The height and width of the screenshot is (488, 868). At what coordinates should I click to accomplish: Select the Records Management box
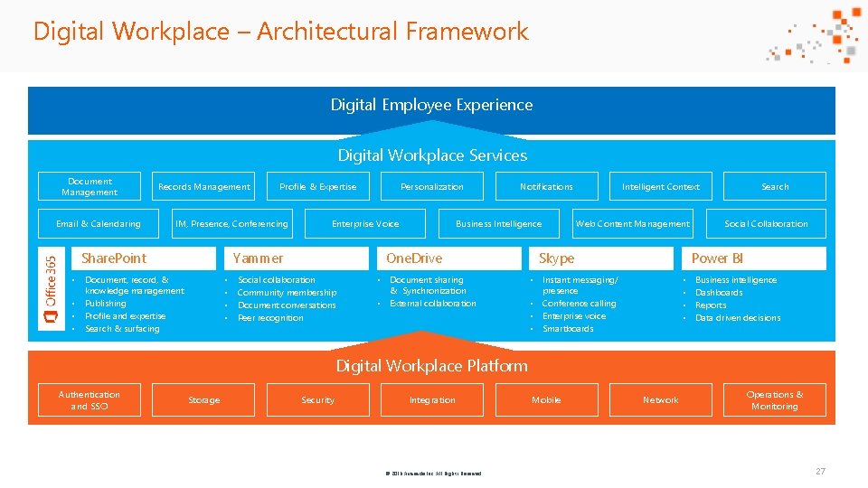pyautogui.click(x=203, y=186)
